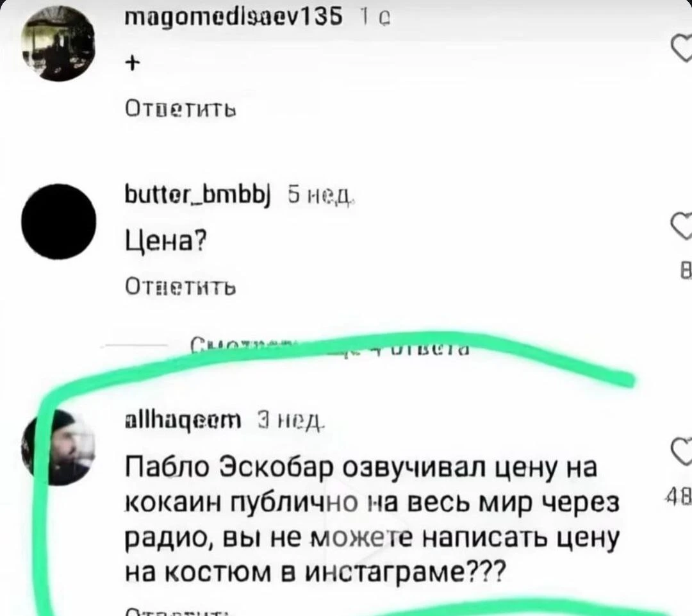Click the "5 нед." timestamp
Image resolution: width=692 pixels, height=616 pixels.
tap(321, 195)
